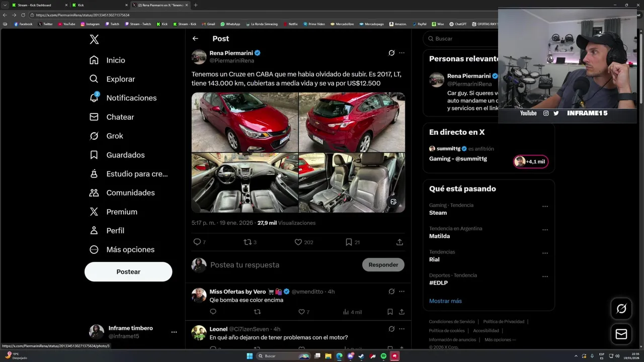Open the YouTube bookmark
This screenshot has height=362, width=644.
(x=66, y=24)
